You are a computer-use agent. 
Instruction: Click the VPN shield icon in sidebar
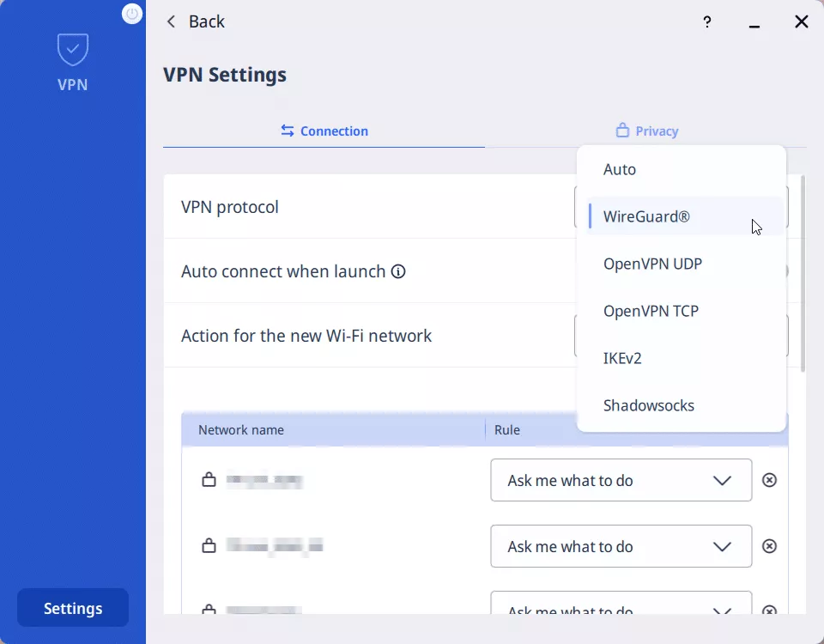pos(72,50)
